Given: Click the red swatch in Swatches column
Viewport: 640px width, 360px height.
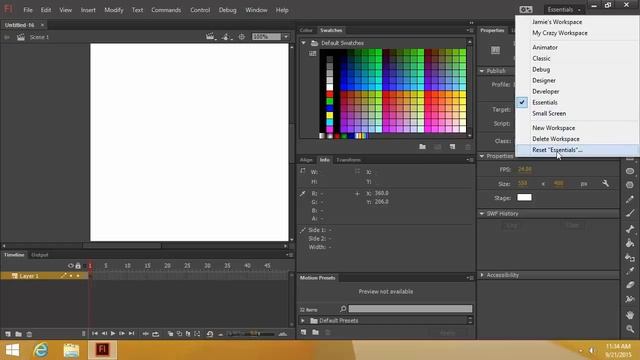Looking at the screenshot, I should point(329,94).
